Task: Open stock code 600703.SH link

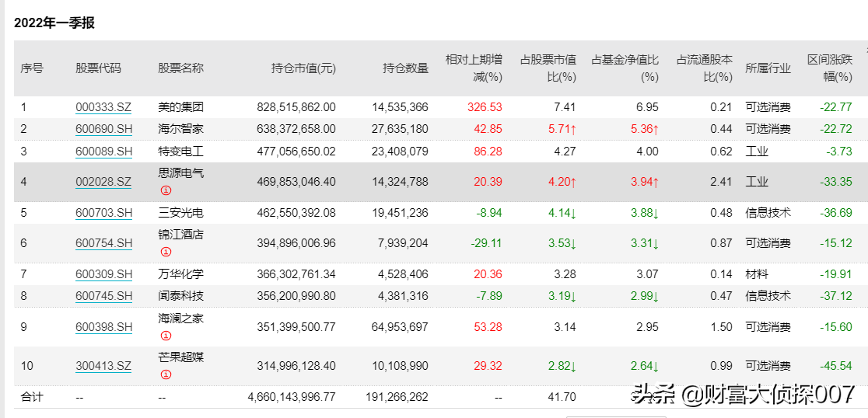Action: pyautogui.click(x=103, y=212)
